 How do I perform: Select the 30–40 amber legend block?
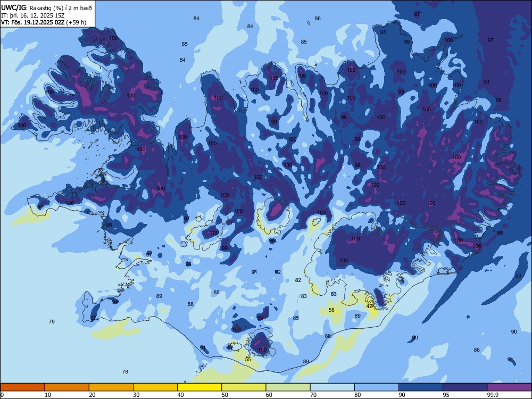pyautogui.click(x=155, y=387)
